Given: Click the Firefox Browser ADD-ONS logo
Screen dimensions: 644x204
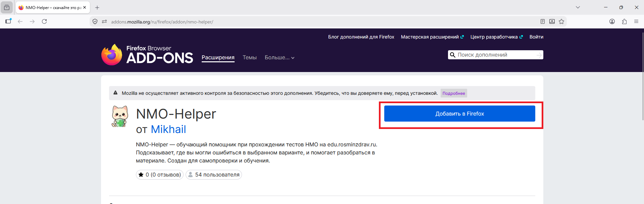Looking at the screenshot, I should (147, 55).
